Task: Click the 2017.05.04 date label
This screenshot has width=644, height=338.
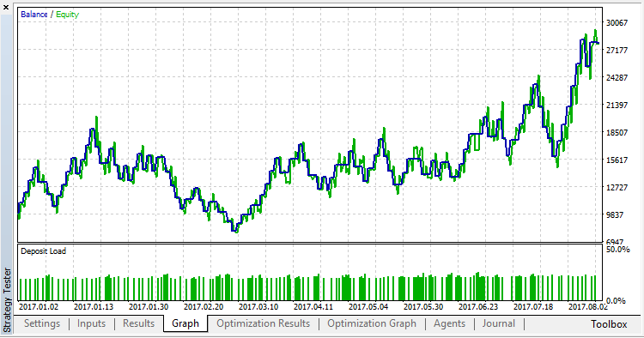Action: 368,307
